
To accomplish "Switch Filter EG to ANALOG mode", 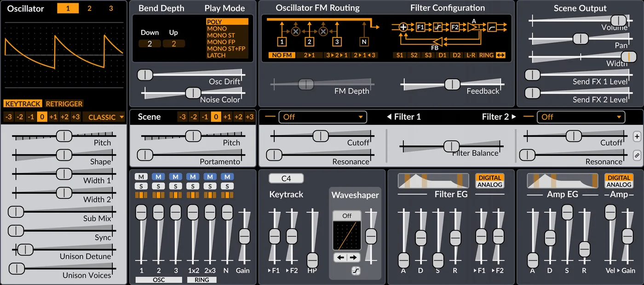I will [x=490, y=185].
